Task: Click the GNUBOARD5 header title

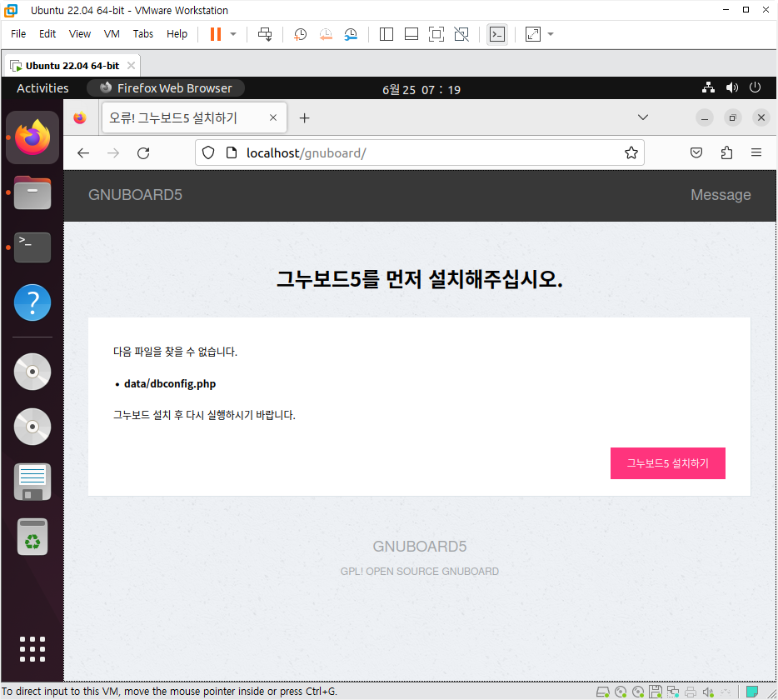Action: [x=135, y=195]
